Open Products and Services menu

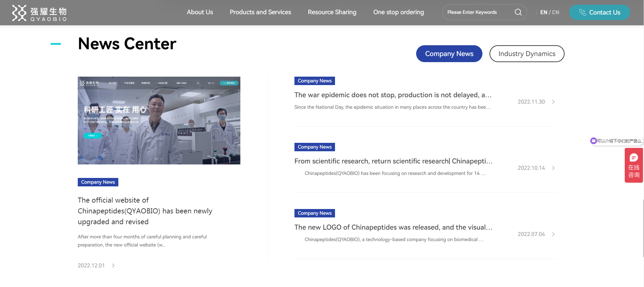tap(260, 12)
